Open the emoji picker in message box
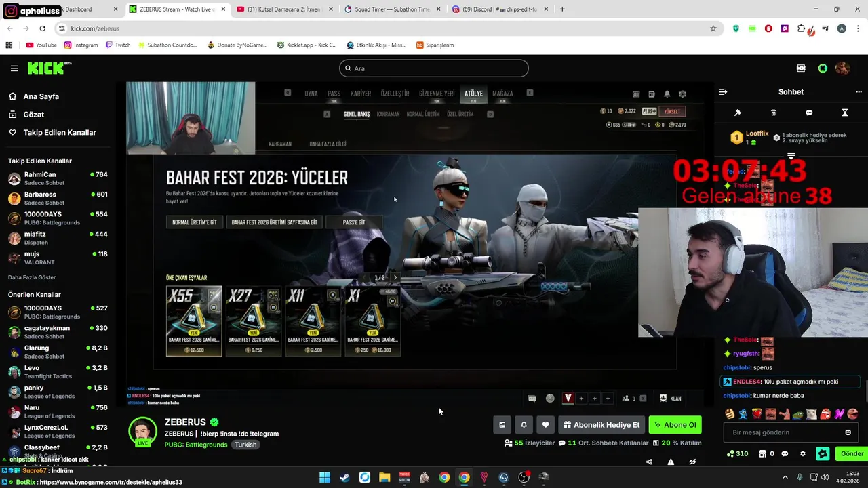 (x=848, y=432)
